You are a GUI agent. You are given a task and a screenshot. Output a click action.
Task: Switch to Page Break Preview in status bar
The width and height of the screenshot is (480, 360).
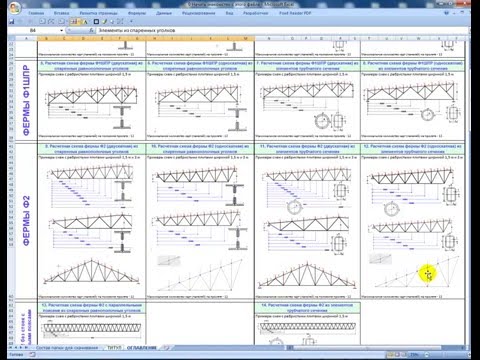[x=405, y=355]
